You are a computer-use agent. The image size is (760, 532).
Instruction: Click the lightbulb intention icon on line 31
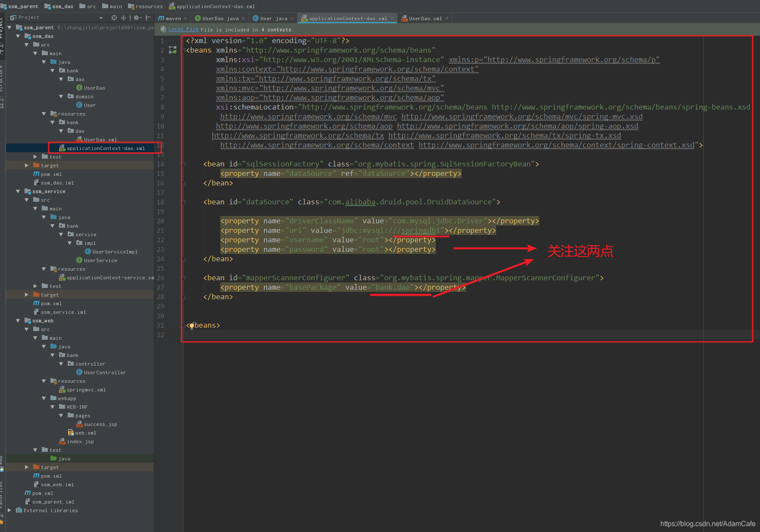192,326
